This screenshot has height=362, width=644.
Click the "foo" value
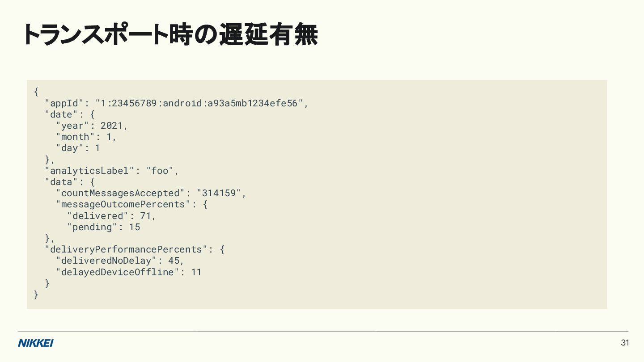pyautogui.click(x=160, y=171)
